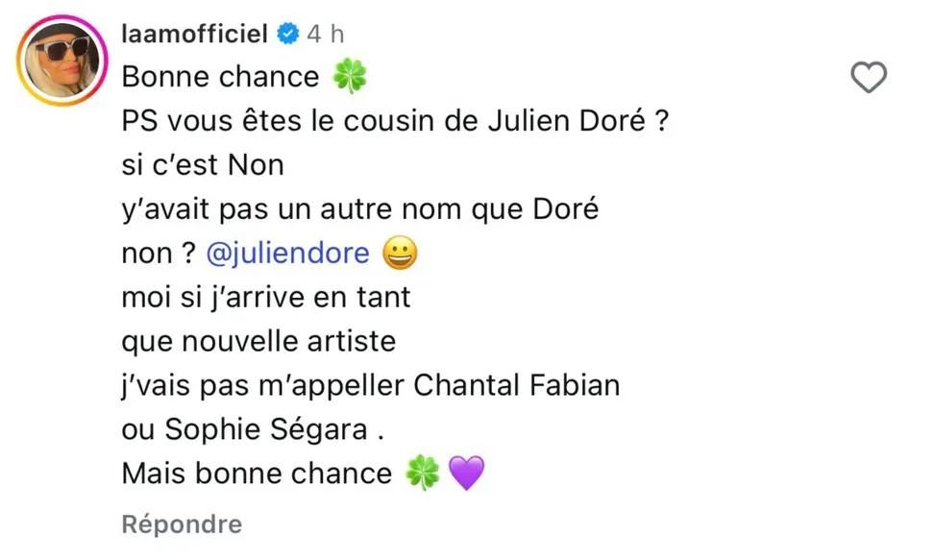Click the text "moi si j'arrive en tant"

(x=265, y=297)
